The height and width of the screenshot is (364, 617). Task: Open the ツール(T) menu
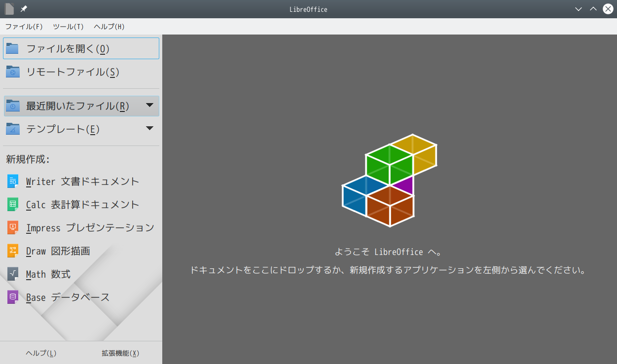[68, 27]
